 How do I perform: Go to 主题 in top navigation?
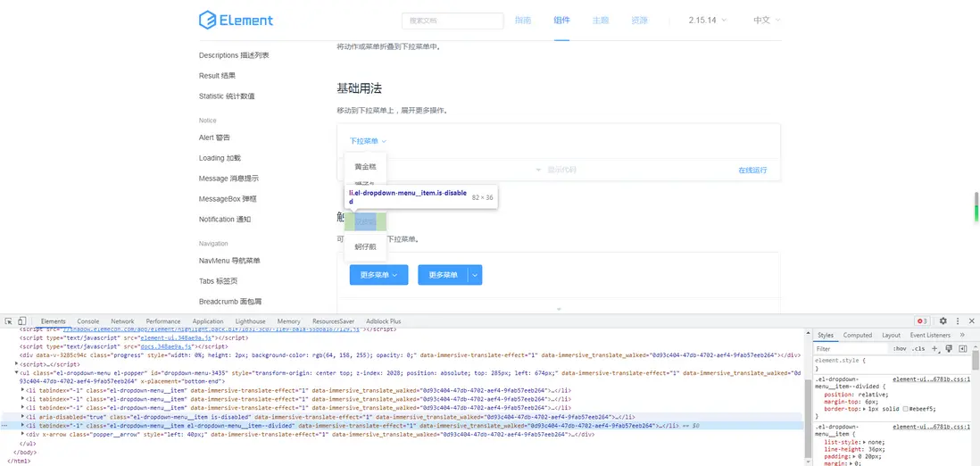(x=601, y=20)
